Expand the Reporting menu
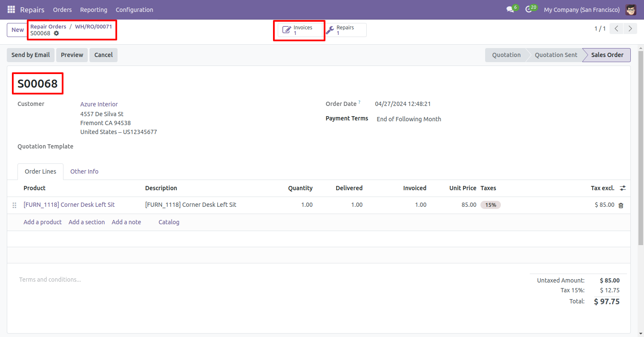Image resolution: width=644 pixels, height=337 pixels. pyautogui.click(x=94, y=9)
